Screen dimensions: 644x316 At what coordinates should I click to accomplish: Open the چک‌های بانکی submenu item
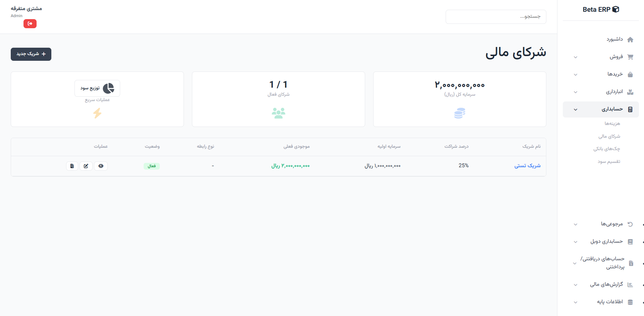606,149
